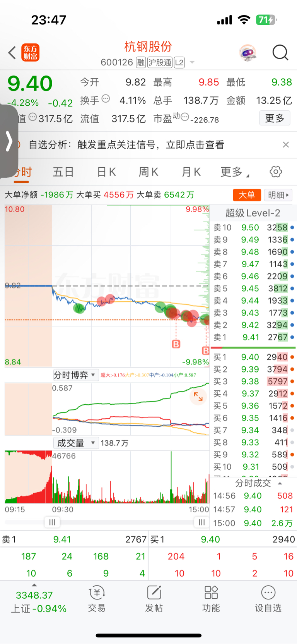Switch to the 五日 chart tab
Viewport: 297px width, 644px height.
pyautogui.click(x=63, y=172)
